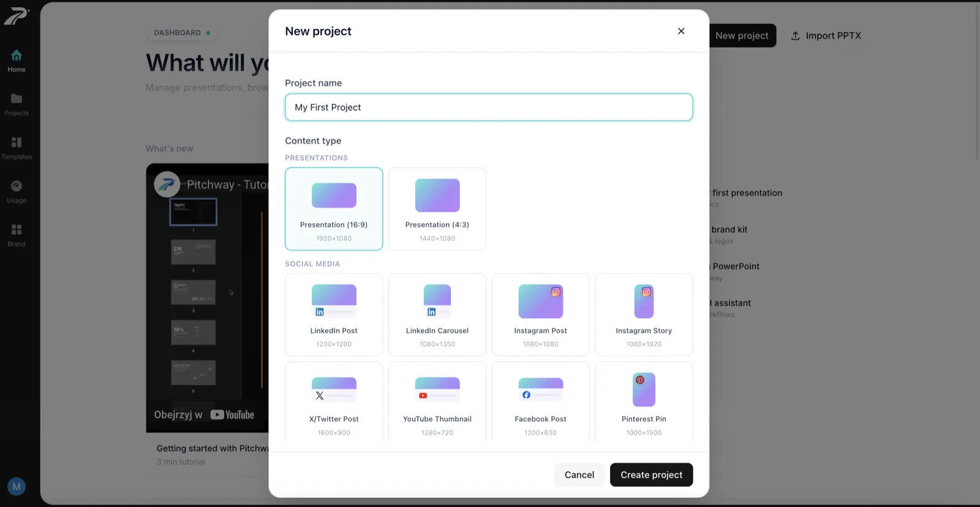Click the Create project button
Screen dimensions: 980x507
pyautogui.click(x=651, y=475)
